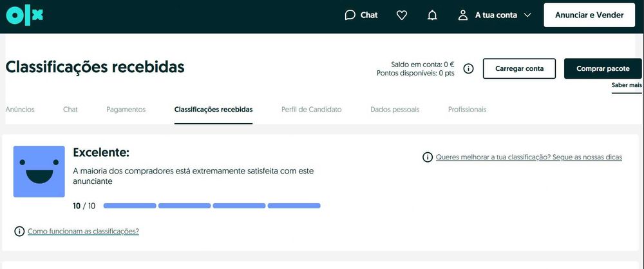
Task: Click info icon next to account balance
Action: pos(469,68)
